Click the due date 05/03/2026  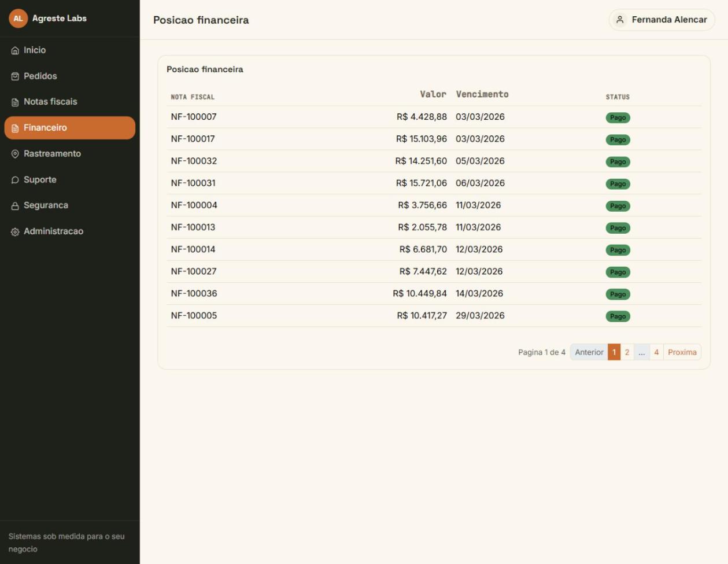coord(480,161)
